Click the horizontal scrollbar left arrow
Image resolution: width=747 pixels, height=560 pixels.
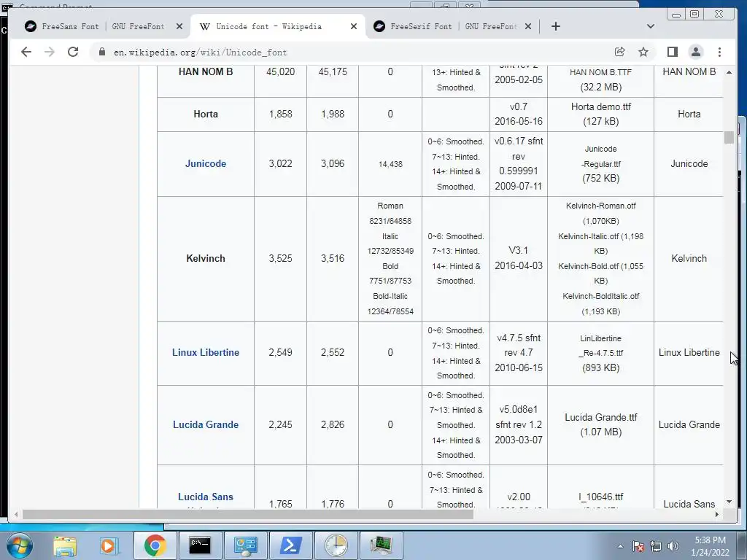(x=16, y=514)
